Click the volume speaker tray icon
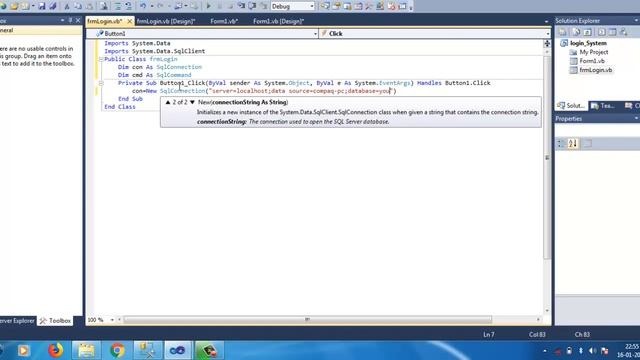640x360 pixels. tap(592, 351)
